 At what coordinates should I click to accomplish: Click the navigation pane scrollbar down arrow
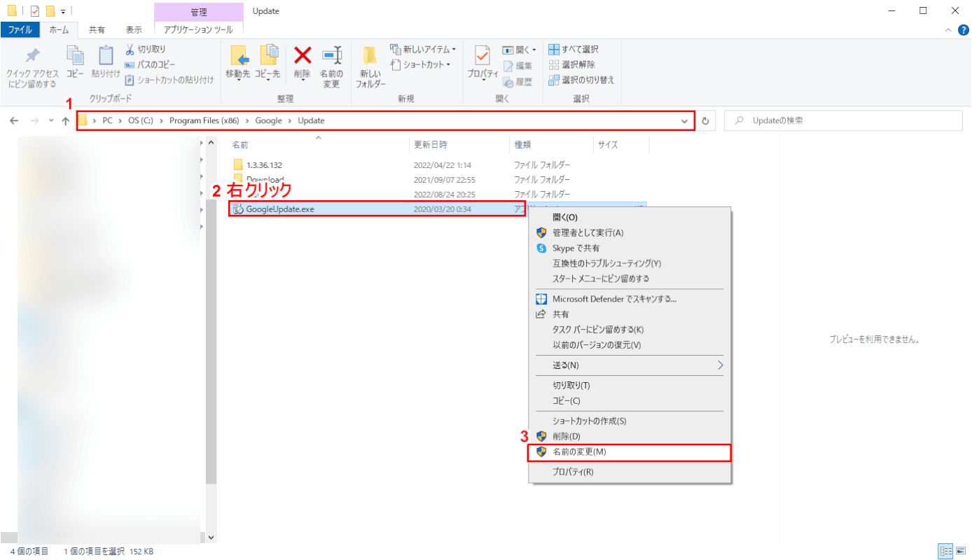coord(211,538)
